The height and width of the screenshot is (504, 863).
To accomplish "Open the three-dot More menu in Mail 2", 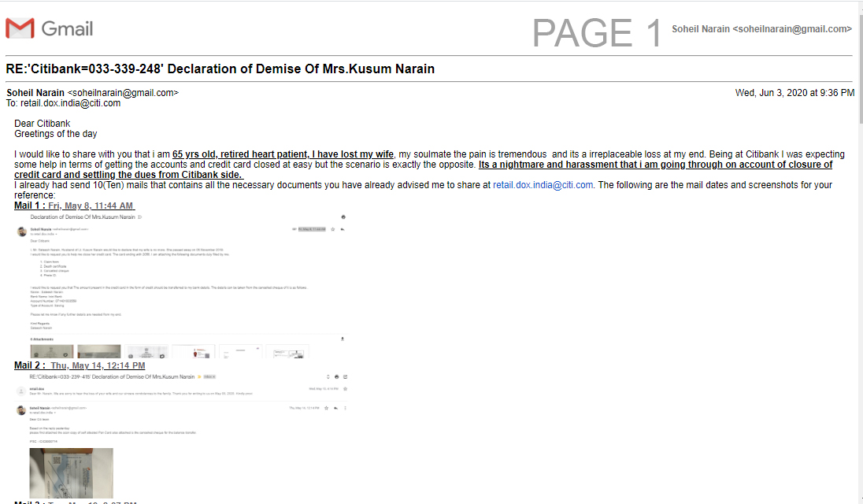I will pos(345,408).
